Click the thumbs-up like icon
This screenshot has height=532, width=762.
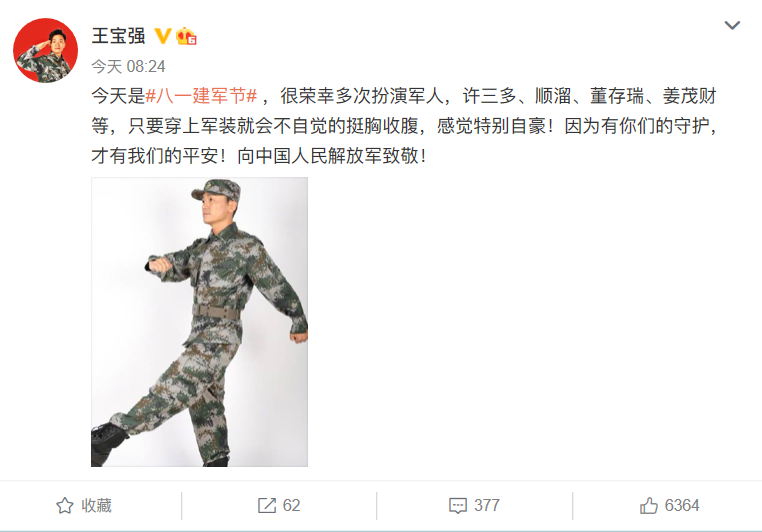(x=649, y=505)
